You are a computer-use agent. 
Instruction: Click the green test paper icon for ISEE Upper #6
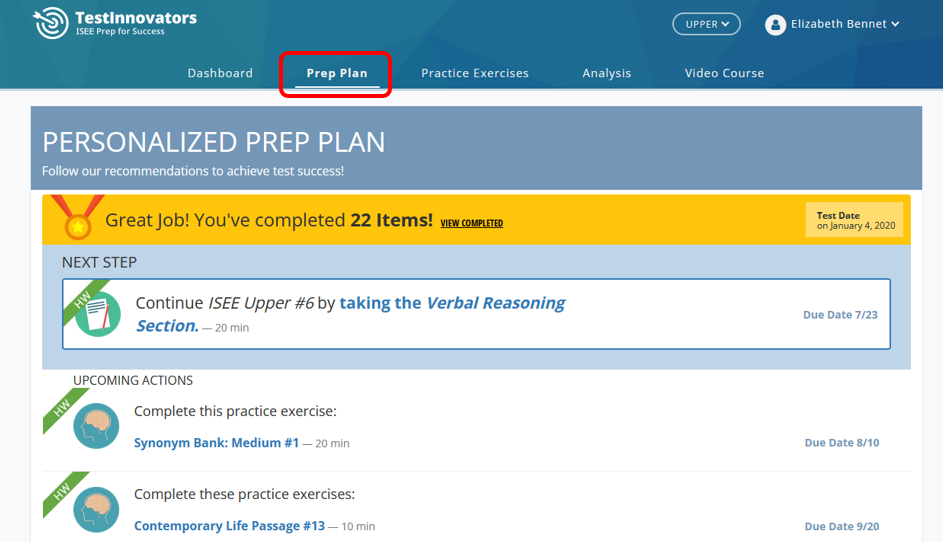(x=98, y=314)
